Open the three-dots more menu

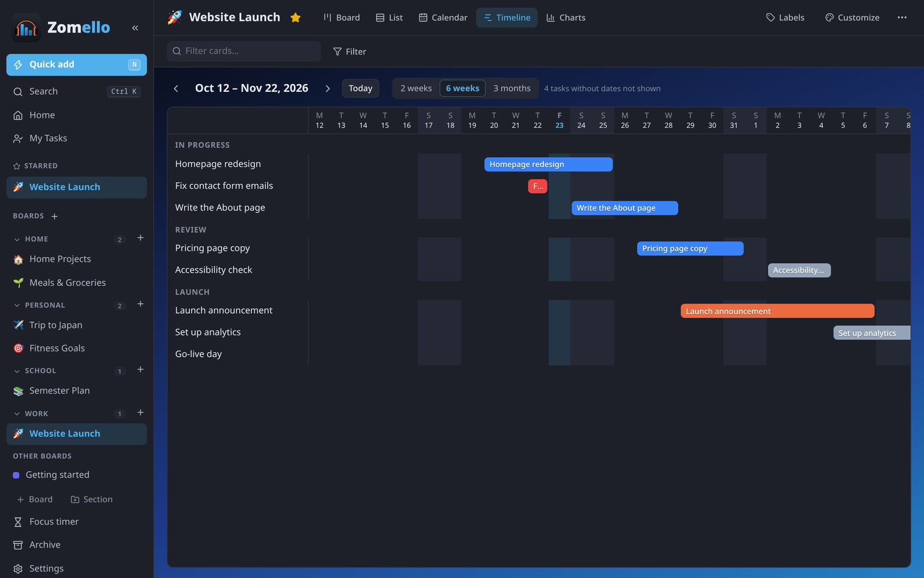tap(902, 18)
